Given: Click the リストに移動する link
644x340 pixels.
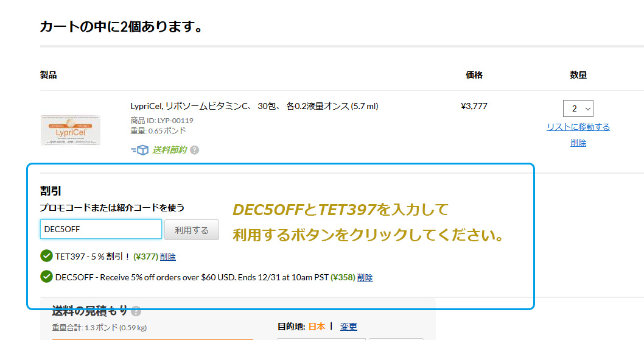Looking at the screenshot, I should (578, 127).
